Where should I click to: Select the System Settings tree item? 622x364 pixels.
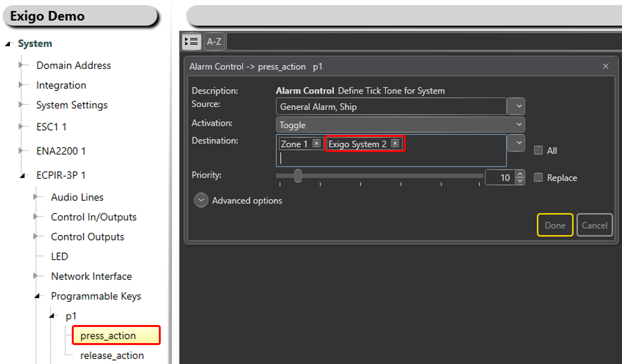[72, 105]
